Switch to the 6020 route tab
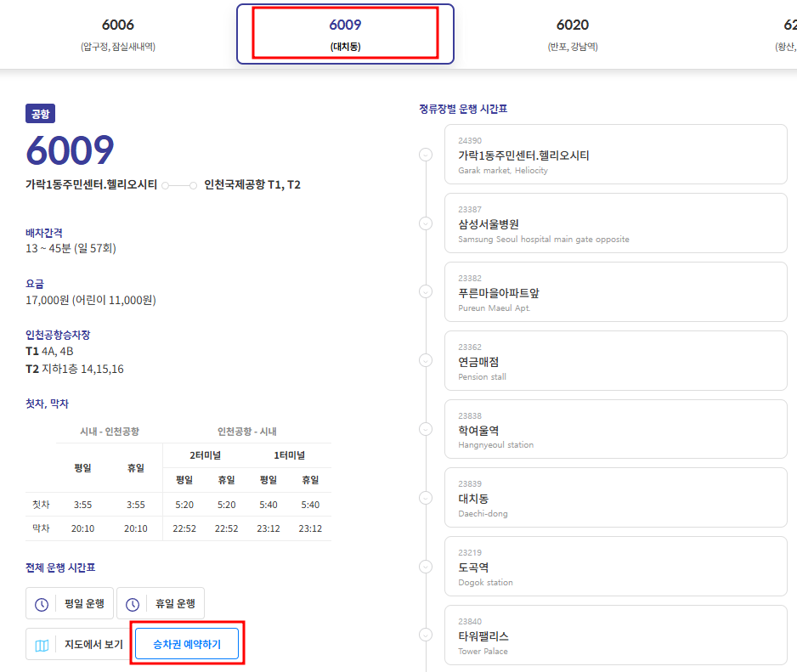Image resolution: width=797 pixels, height=672 pixels. pyautogui.click(x=573, y=34)
